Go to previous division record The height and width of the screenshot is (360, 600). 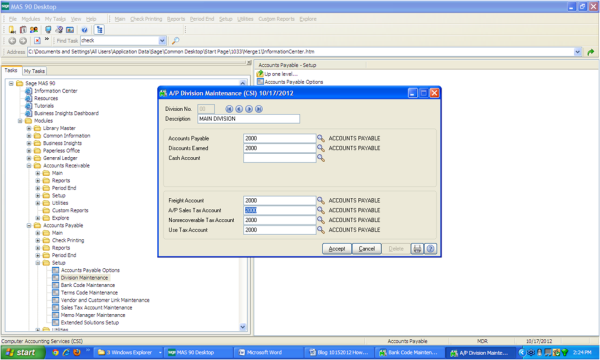pos(239,109)
